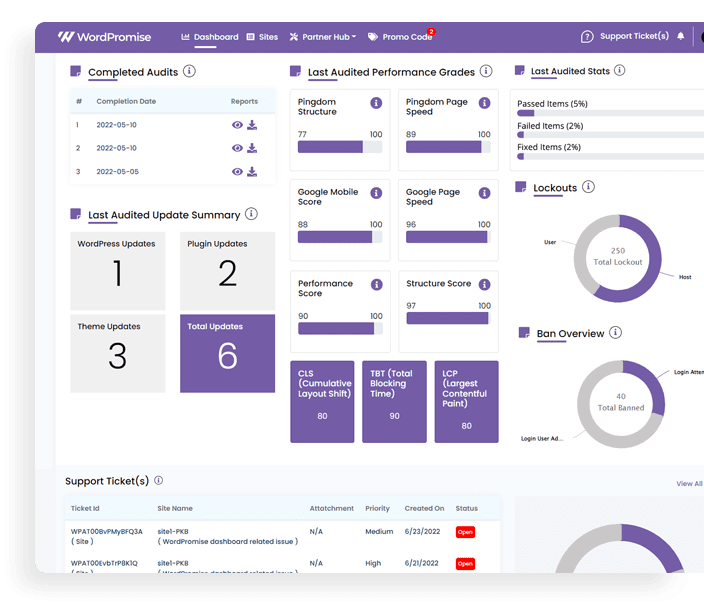View report for audit row 1
This screenshot has height=615, width=704.
(237, 125)
